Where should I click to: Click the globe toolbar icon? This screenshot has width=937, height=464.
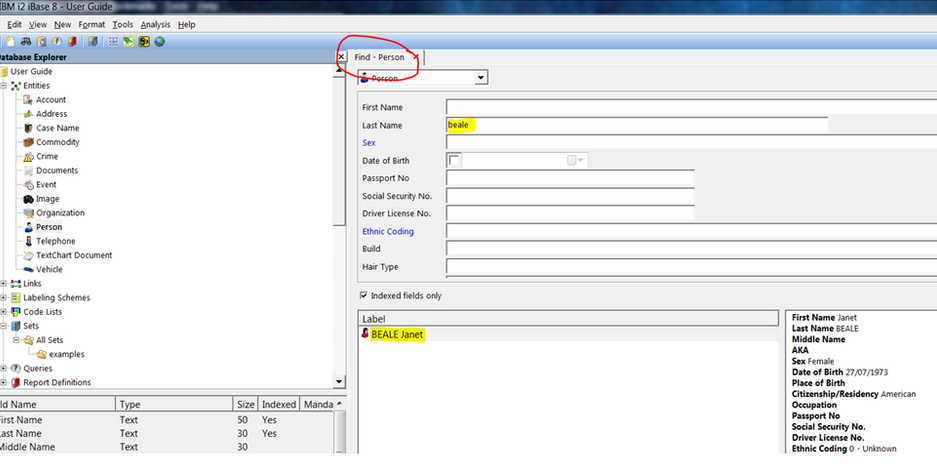coord(160,42)
